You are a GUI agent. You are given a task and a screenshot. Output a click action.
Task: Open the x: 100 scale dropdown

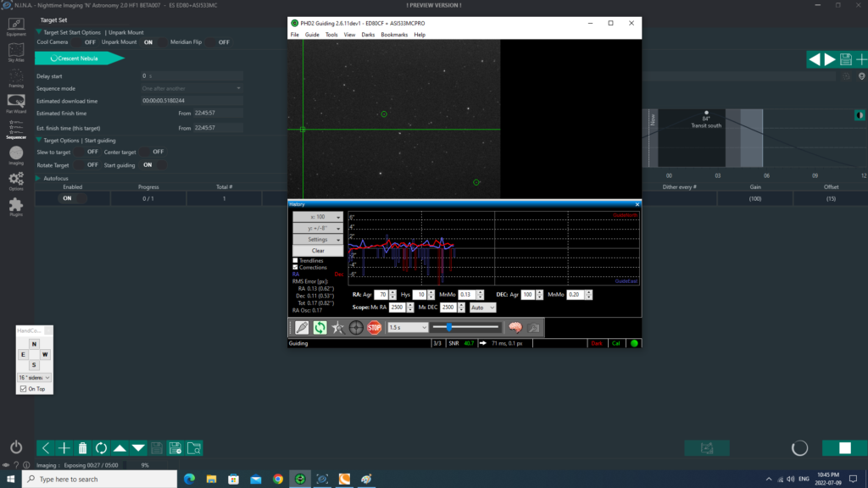pyautogui.click(x=318, y=217)
